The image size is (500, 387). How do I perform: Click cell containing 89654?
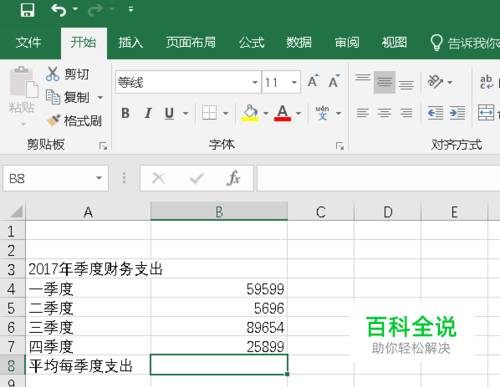pos(219,327)
